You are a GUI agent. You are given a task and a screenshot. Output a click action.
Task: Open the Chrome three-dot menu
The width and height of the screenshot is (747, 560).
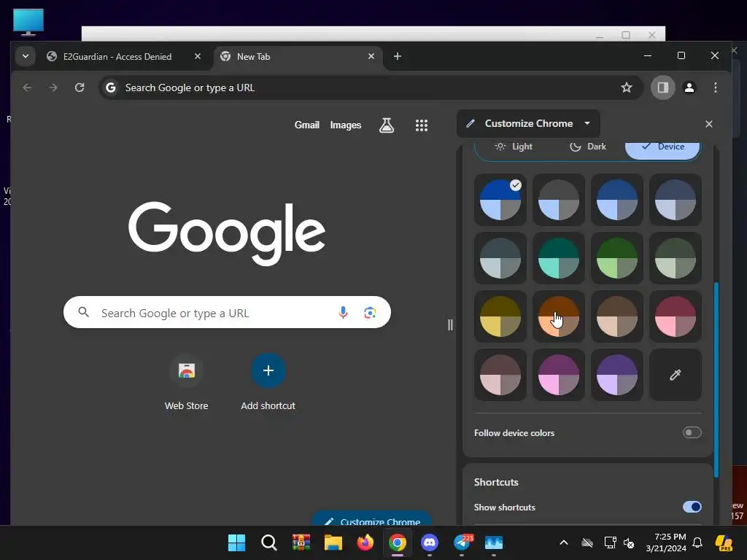[716, 87]
